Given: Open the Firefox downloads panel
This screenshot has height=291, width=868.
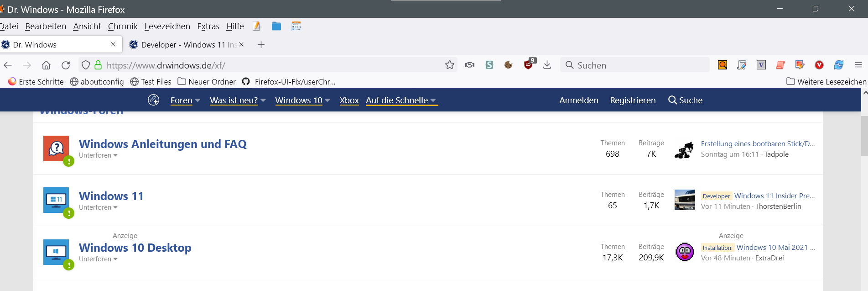Looking at the screenshot, I should [x=547, y=65].
